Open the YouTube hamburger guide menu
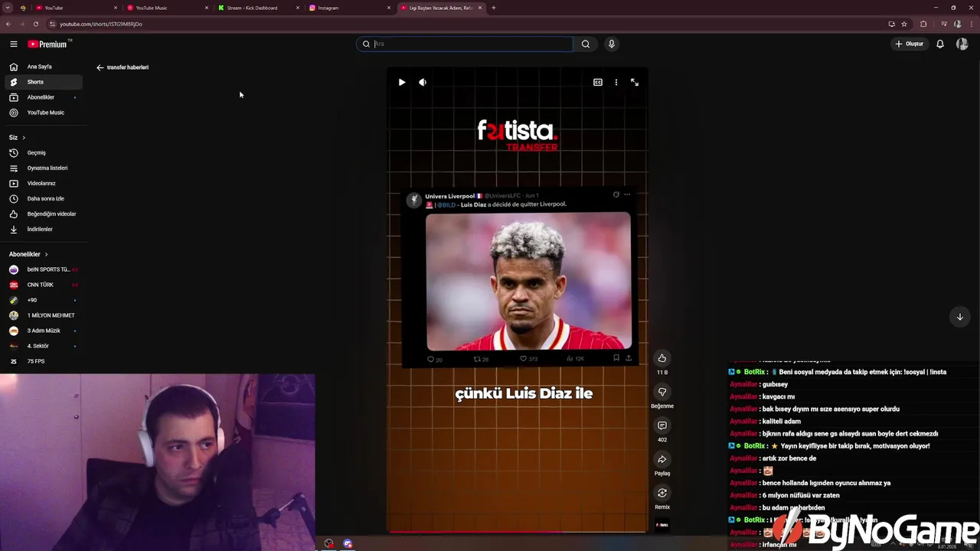This screenshot has width=980, height=551. coord(13,44)
